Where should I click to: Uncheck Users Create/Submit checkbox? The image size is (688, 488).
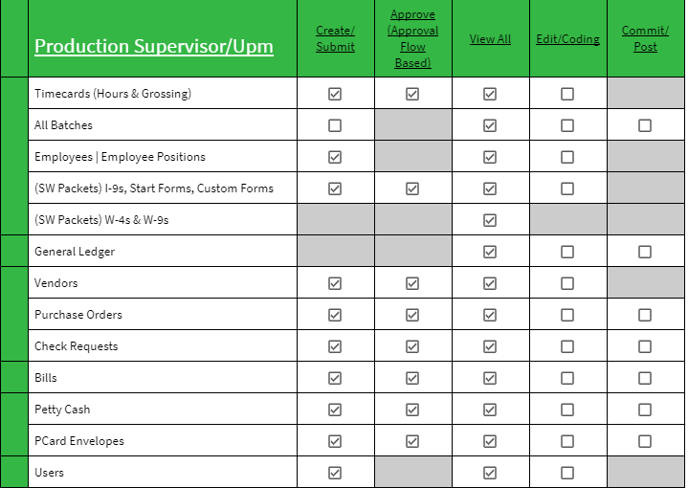(335, 473)
